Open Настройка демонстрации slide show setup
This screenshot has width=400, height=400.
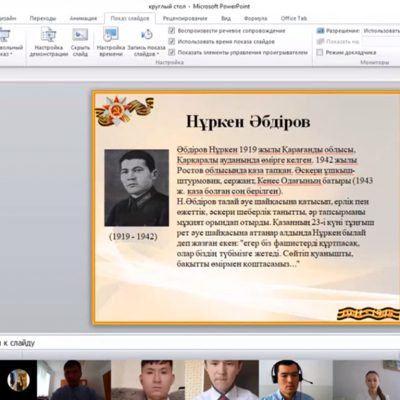49,42
